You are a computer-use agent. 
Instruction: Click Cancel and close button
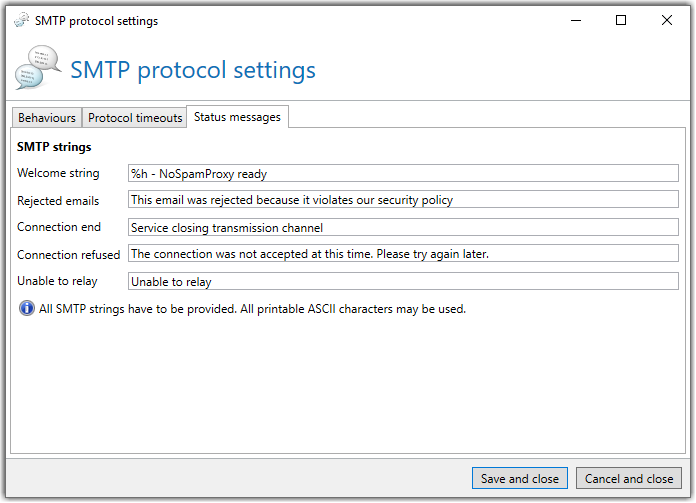tap(629, 478)
